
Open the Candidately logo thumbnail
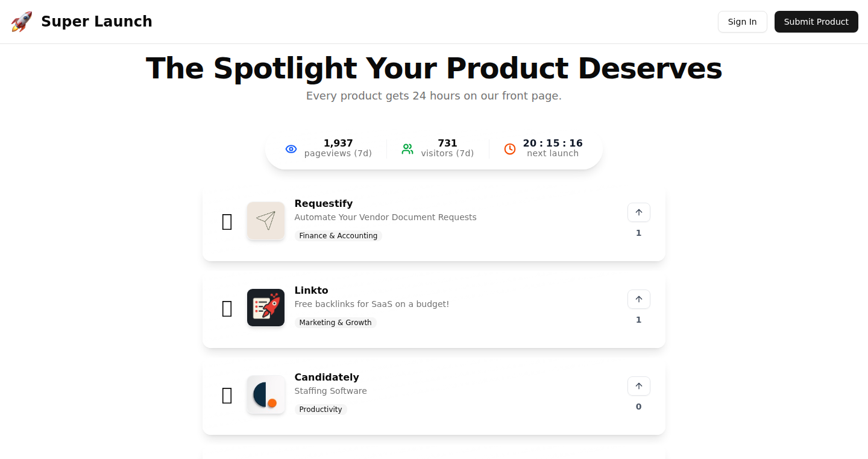(x=266, y=394)
